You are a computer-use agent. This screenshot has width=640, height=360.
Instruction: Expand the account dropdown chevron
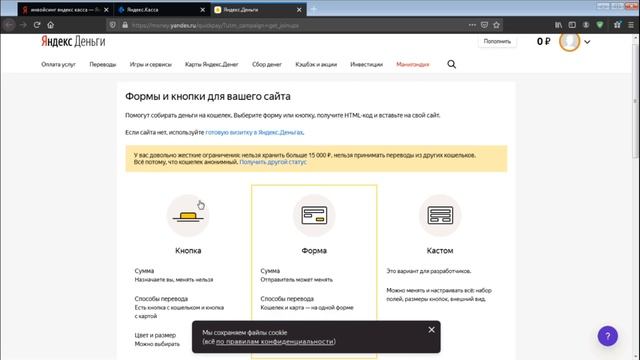pyautogui.click(x=587, y=42)
